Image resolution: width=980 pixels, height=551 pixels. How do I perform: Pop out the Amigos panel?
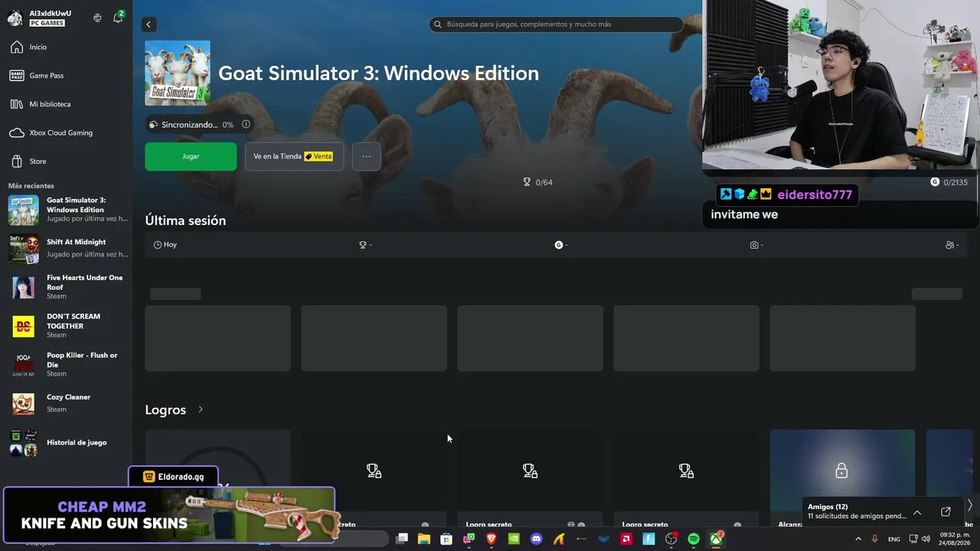(946, 512)
